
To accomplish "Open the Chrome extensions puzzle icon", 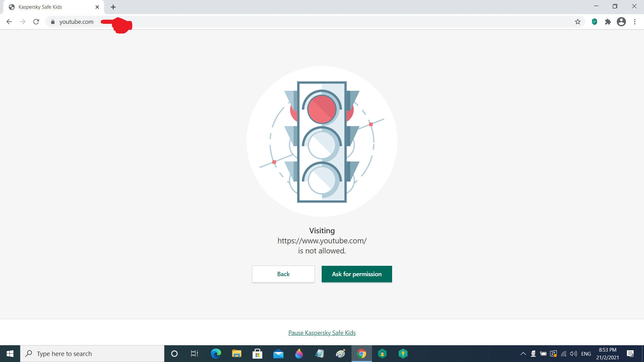I will coord(608,22).
